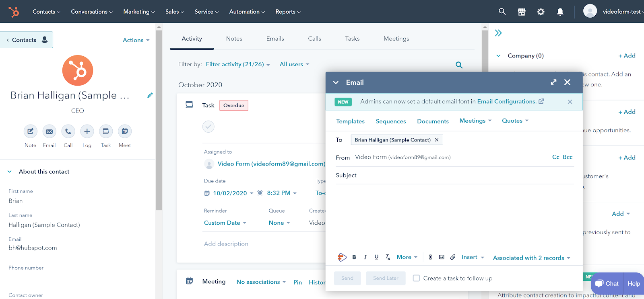The width and height of the screenshot is (644, 299).
Task: Open Custom Date reminder dropdown
Action: [x=225, y=223]
